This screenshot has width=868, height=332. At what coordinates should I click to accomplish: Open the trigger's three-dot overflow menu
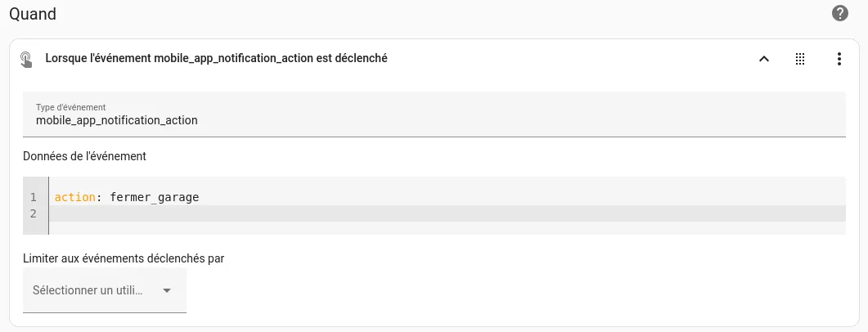coord(839,59)
